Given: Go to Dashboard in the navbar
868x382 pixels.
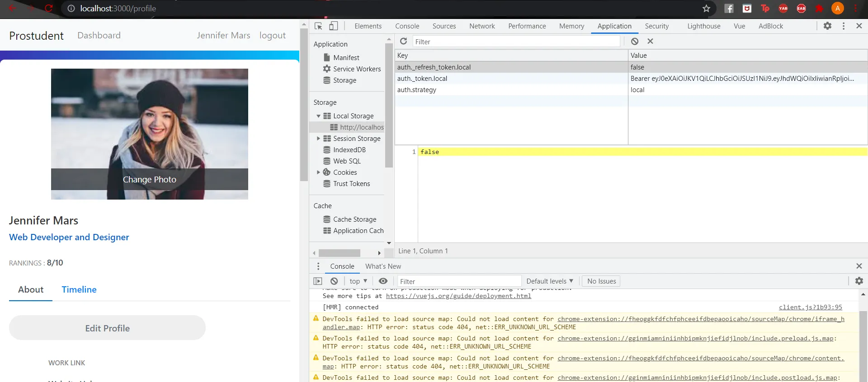Looking at the screenshot, I should (x=99, y=35).
